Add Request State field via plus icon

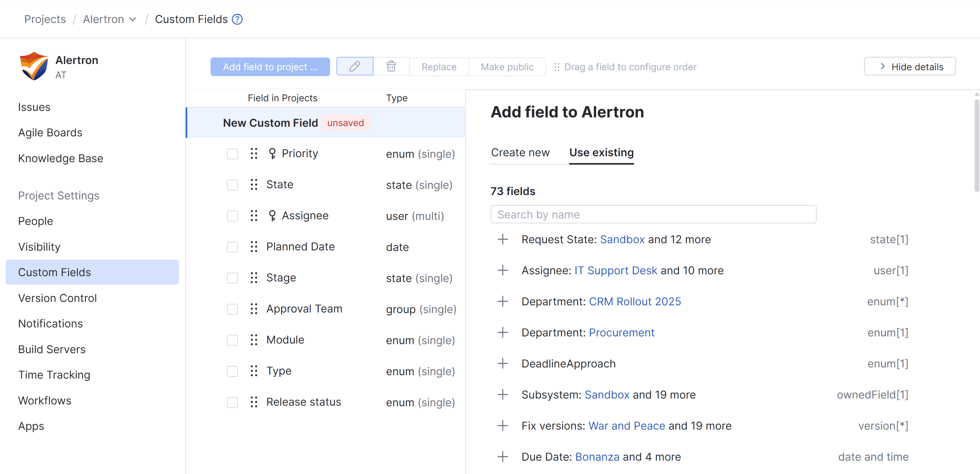(502, 239)
